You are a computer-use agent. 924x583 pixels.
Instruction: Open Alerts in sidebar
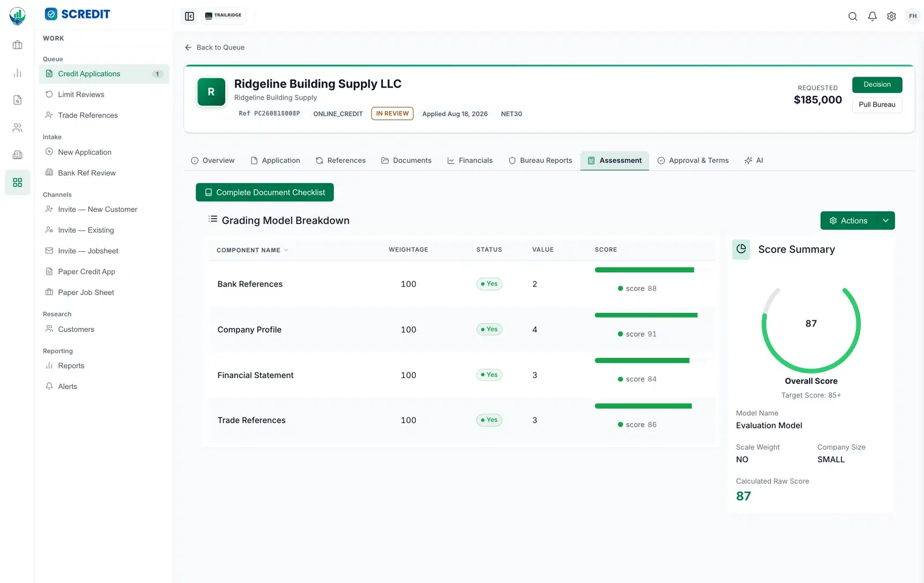point(104,387)
